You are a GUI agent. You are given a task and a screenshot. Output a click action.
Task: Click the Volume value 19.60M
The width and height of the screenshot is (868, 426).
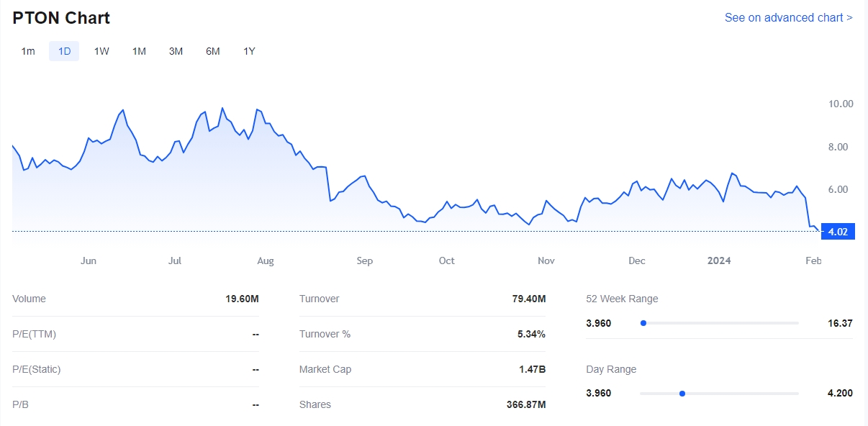pos(242,299)
